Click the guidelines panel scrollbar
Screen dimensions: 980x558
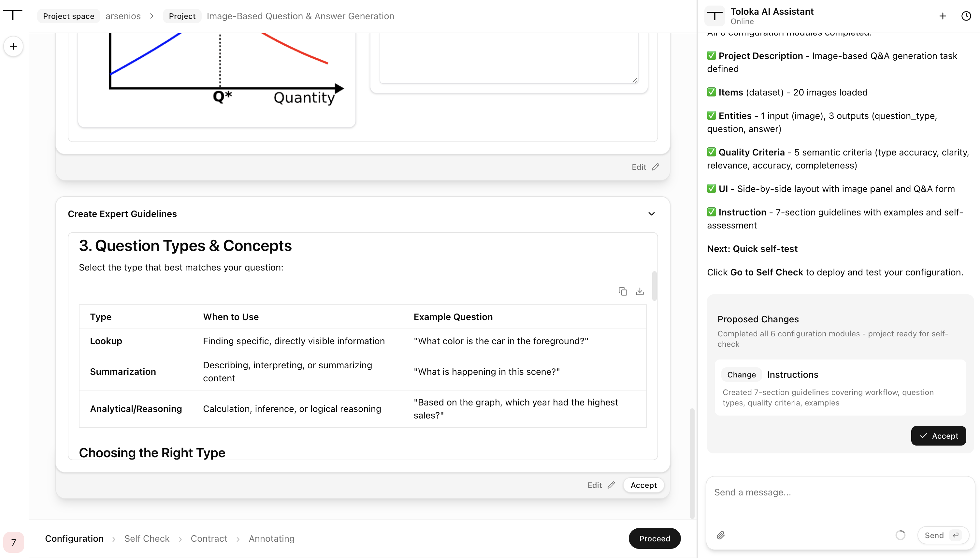point(655,286)
